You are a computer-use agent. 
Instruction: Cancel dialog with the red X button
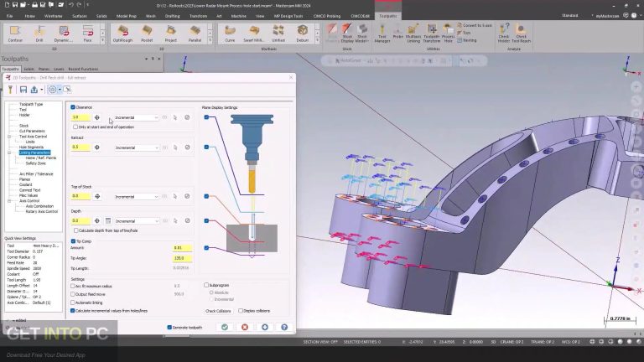click(245, 327)
